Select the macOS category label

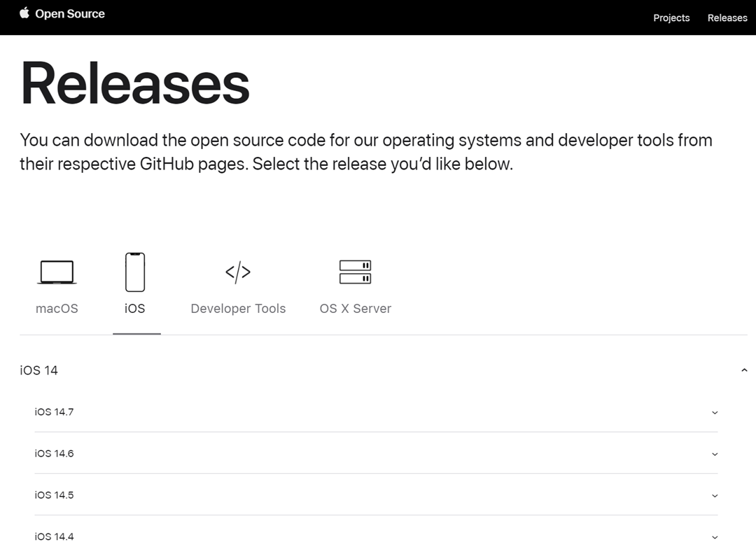click(x=57, y=308)
